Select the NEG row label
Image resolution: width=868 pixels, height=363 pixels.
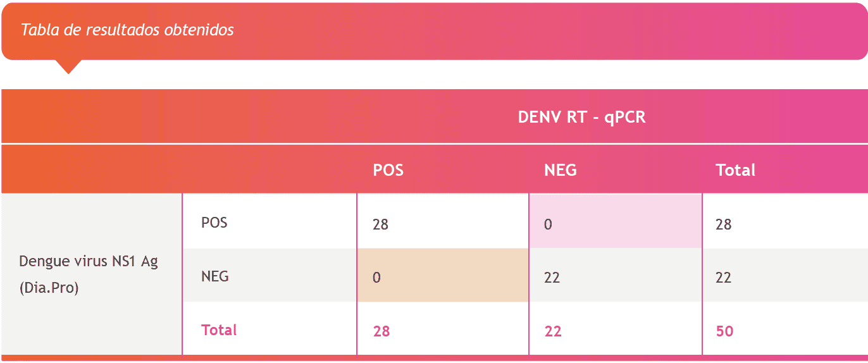coord(214,276)
